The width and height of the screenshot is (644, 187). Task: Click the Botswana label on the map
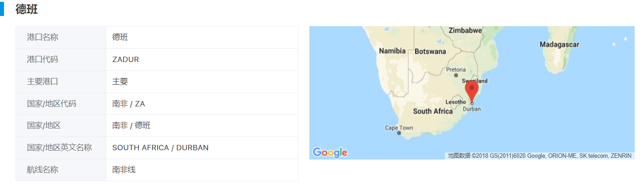pyautogui.click(x=430, y=51)
